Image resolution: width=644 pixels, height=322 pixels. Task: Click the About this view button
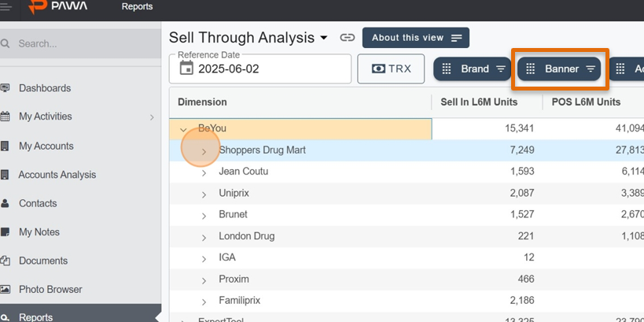(x=416, y=38)
